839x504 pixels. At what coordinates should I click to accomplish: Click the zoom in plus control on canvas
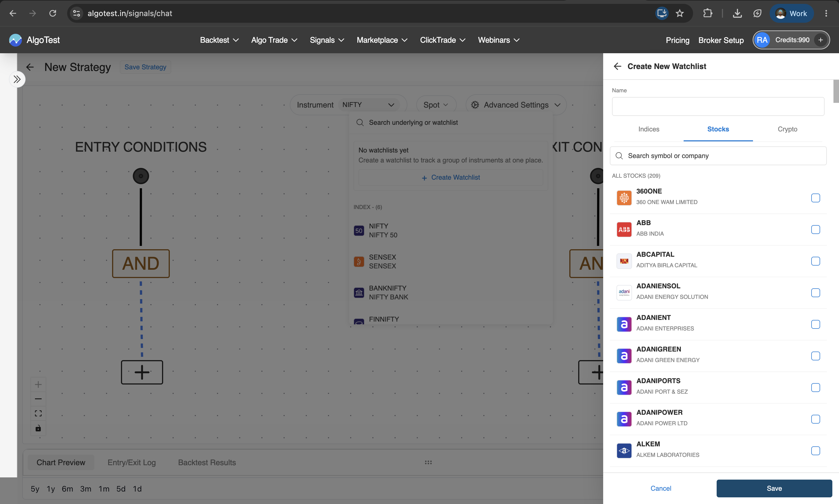pyautogui.click(x=38, y=385)
